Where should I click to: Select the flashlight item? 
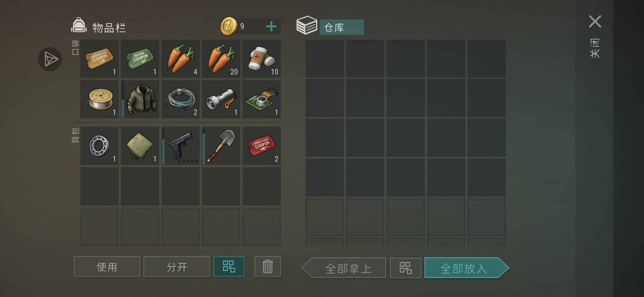tap(221, 99)
